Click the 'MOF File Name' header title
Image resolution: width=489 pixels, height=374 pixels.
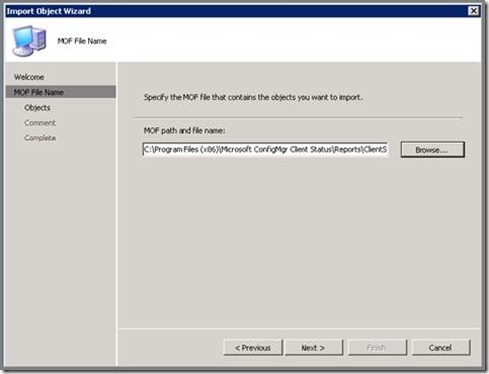click(x=82, y=41)
